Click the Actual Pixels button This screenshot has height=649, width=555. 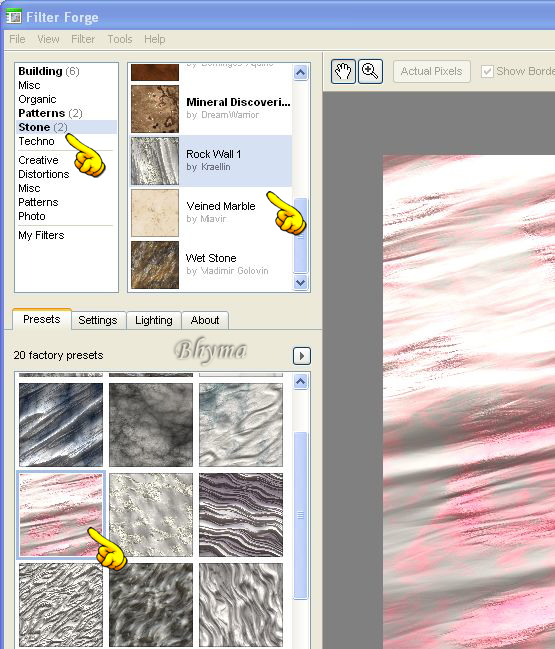point(431,72)
